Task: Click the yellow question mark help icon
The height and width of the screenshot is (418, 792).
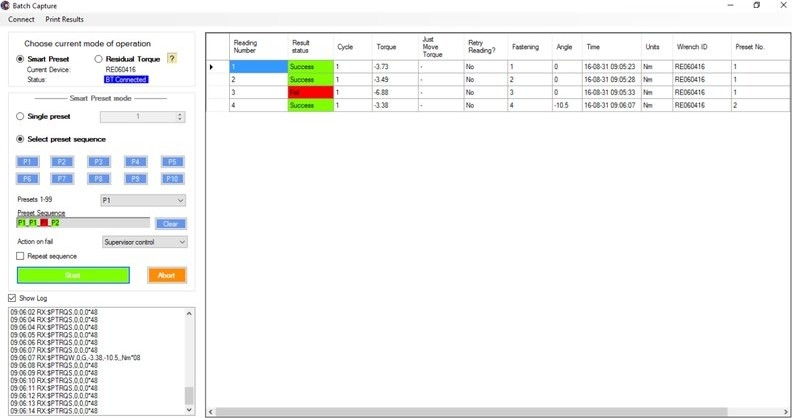Action: pyautogui.click(x=172, y=59)
